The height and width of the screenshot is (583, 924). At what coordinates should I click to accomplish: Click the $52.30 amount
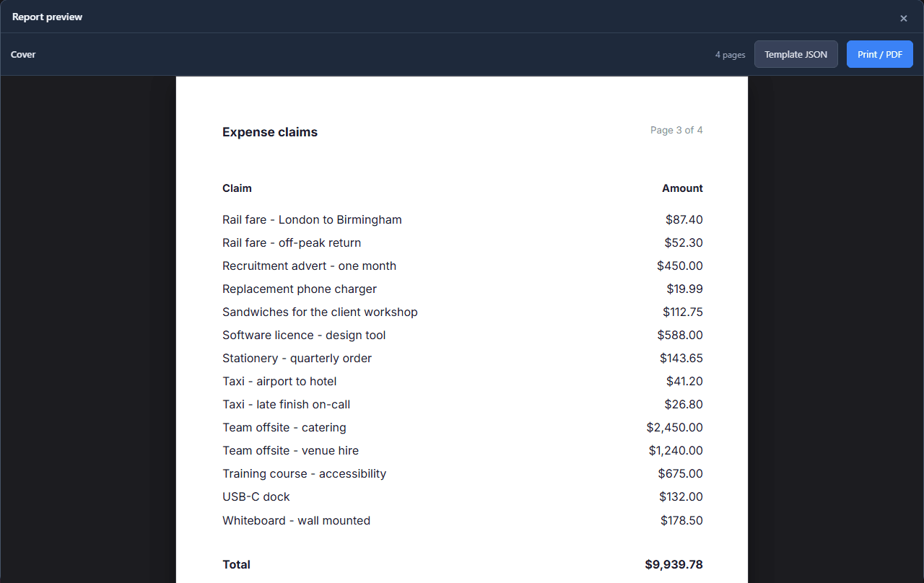(684, 242)
